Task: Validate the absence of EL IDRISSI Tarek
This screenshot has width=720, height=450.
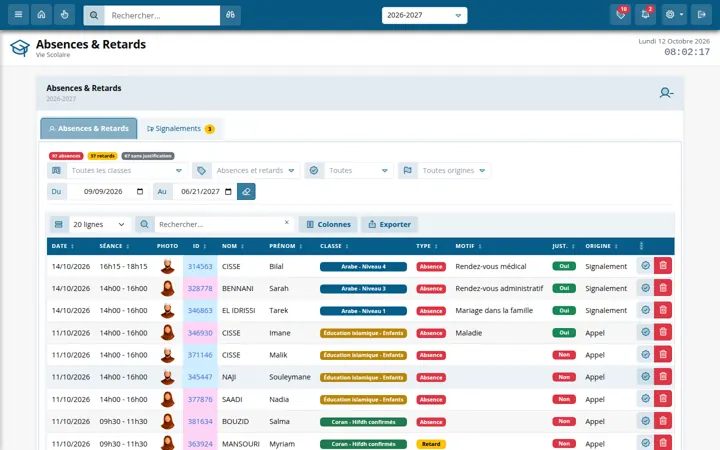Action: (645, 310)
